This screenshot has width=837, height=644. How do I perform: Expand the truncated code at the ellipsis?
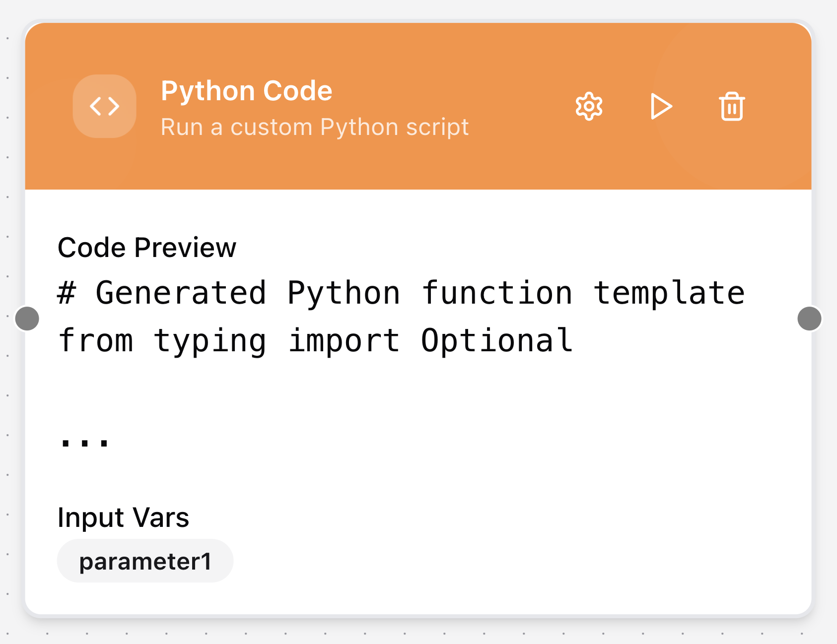[x=84, y=439]
